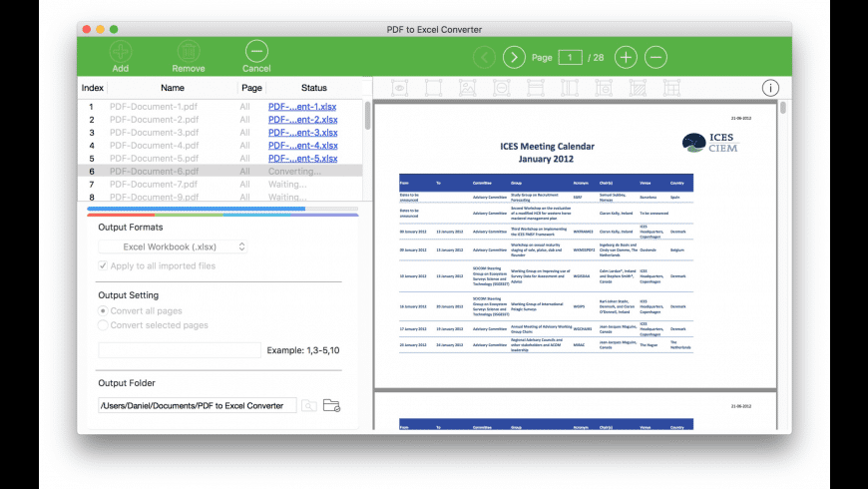Select the image area tool
This screenshot has height=489, width=868.
click(467, 88)
